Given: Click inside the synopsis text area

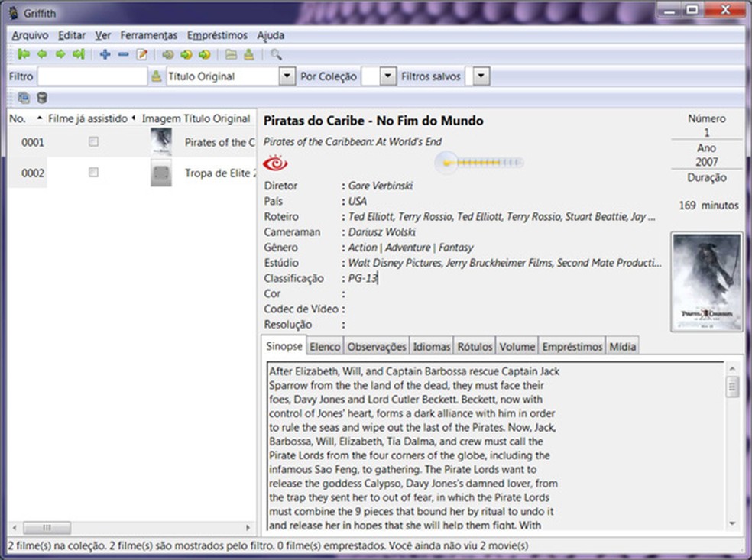Looking at the screenshot, I should [494, 446].
